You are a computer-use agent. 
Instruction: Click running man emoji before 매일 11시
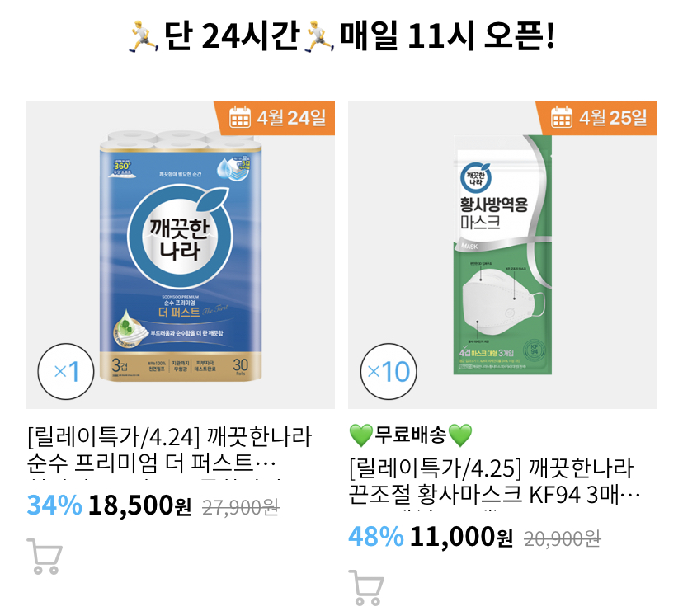318,36
